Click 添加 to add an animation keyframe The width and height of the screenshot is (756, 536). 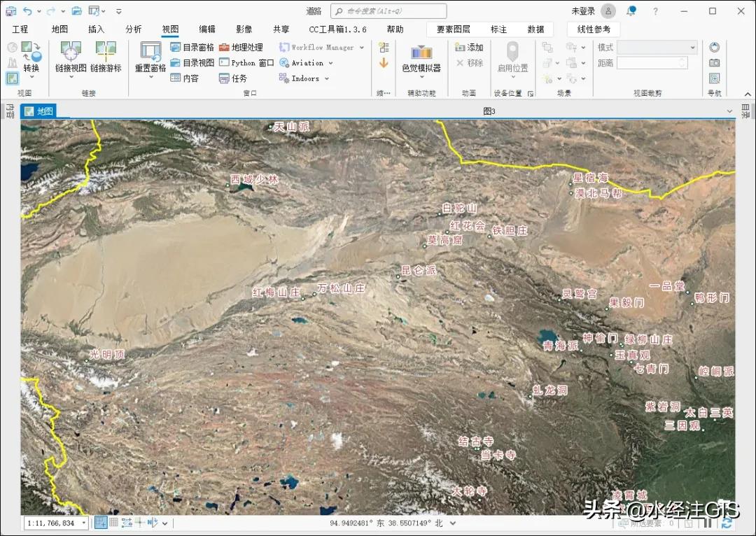pos(468,48)
